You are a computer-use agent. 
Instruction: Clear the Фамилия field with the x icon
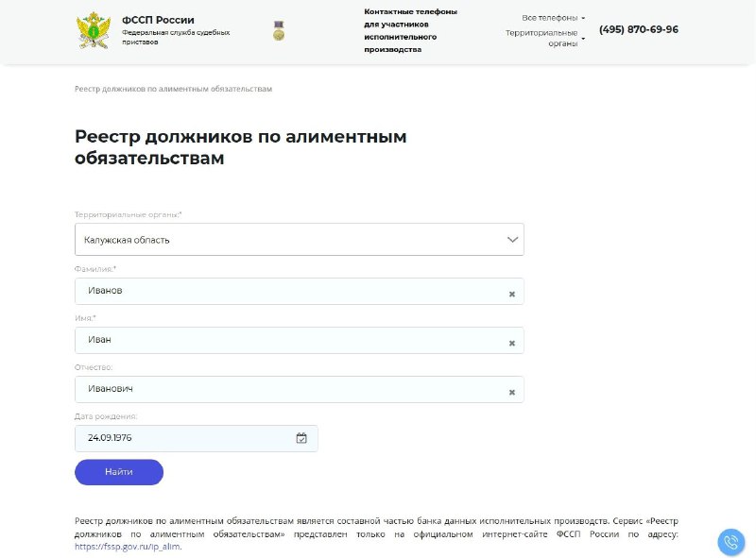512,294
